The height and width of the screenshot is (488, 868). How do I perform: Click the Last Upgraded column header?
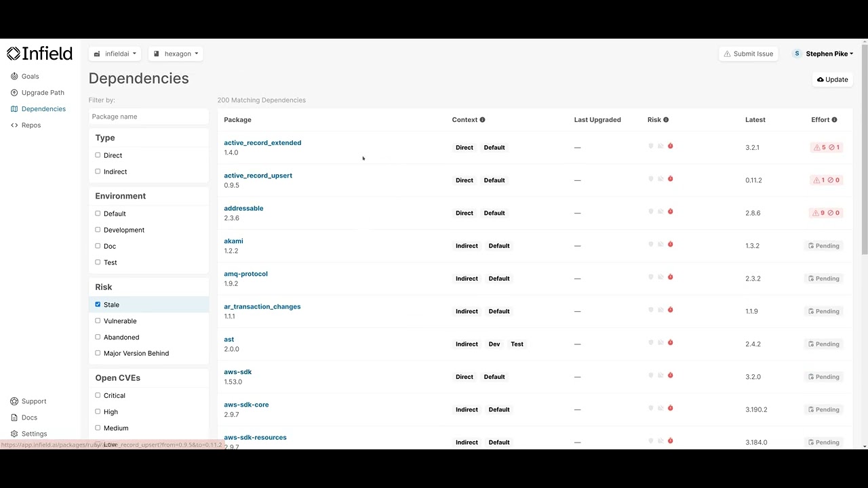coord(597,120)
